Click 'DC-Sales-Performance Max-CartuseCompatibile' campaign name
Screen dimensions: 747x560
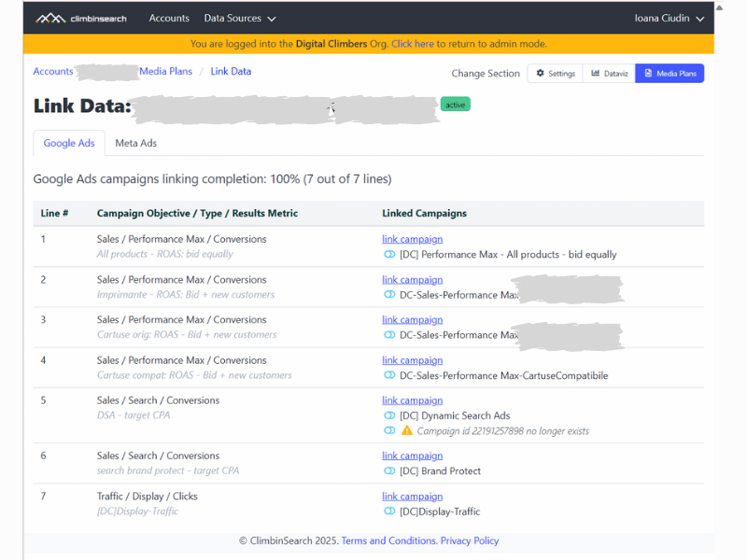[504, 375]
